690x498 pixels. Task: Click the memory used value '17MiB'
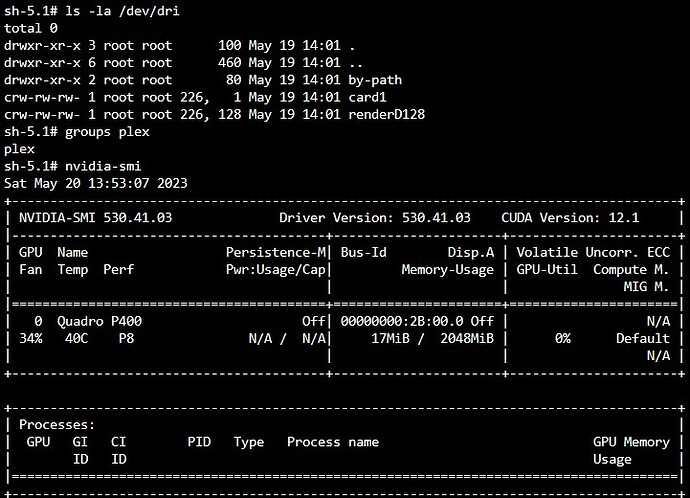[390, 339]
